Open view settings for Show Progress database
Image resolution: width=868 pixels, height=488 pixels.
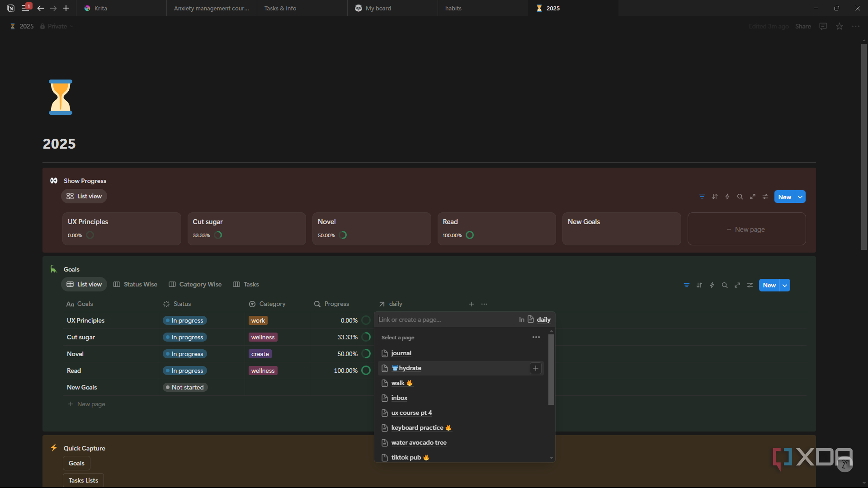[x=765, y=197]
